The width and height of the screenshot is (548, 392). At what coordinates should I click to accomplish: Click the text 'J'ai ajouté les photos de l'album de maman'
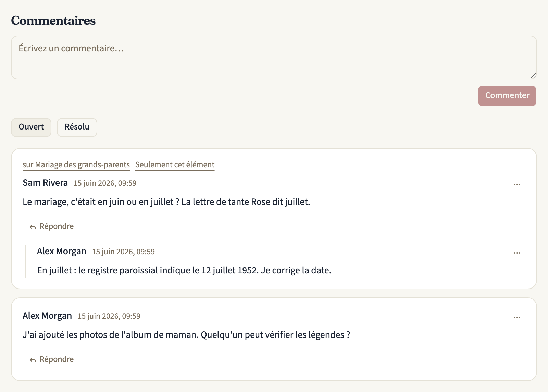point(110,335)
